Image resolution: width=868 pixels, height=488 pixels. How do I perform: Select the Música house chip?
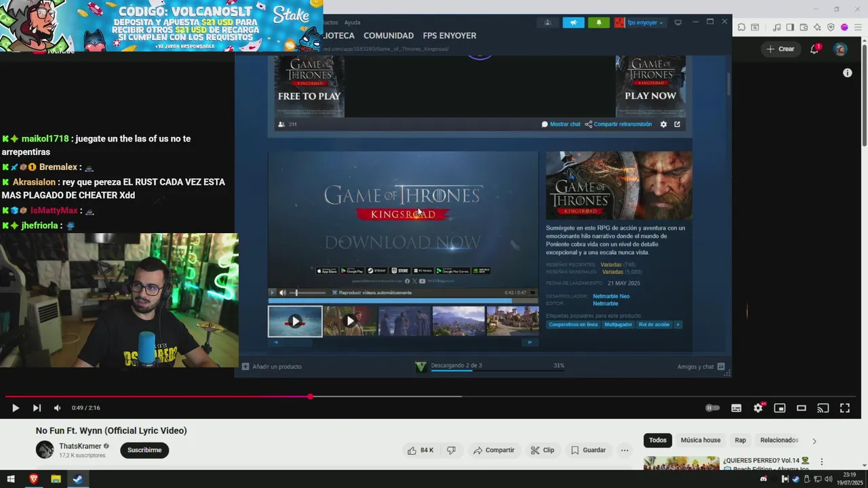coord(701,440)
